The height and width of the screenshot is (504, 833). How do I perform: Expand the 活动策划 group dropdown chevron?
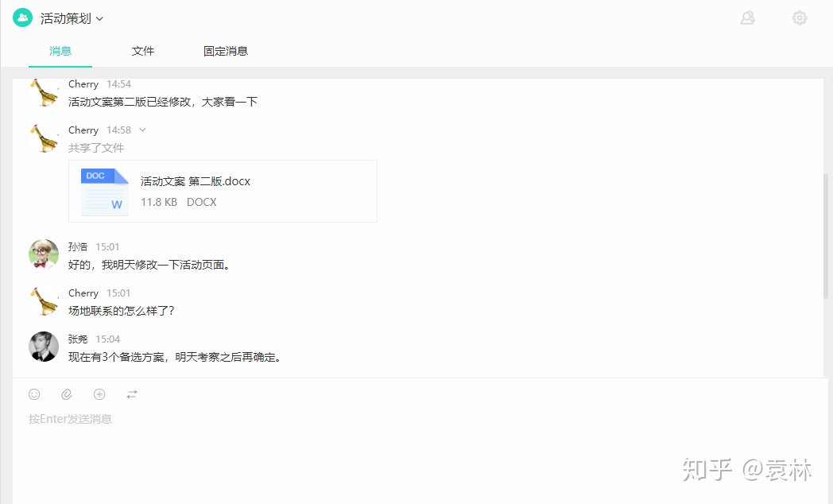[x=100, y=18]
